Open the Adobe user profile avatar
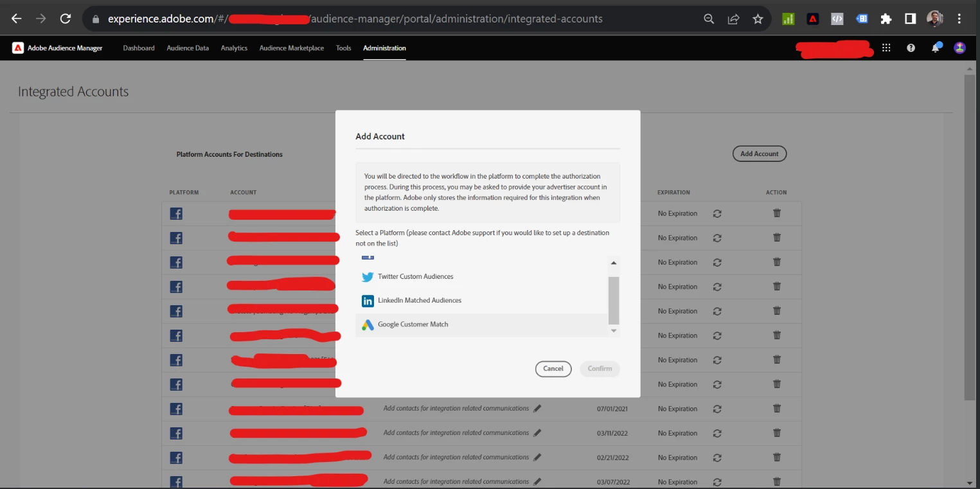 [960, 48]
